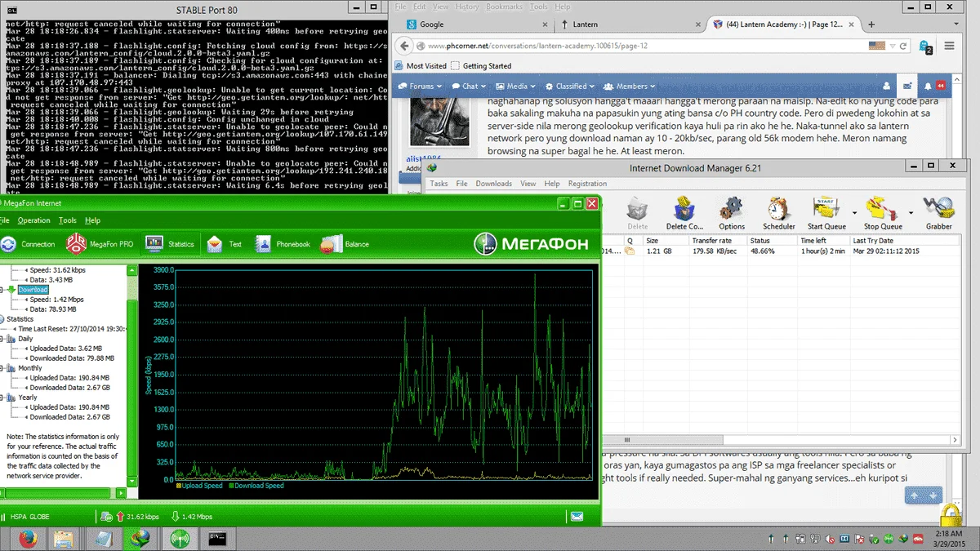
Task: Open the Phonebook in MegaFon
Action: [x=283, y=243]
